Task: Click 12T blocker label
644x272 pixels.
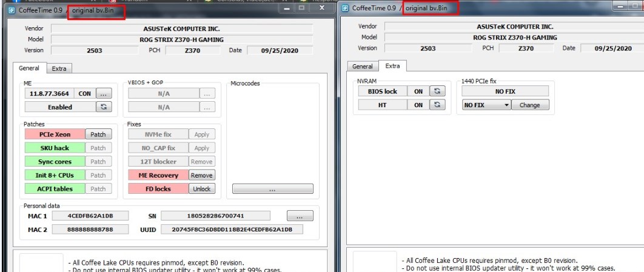Action: (158, 161)
